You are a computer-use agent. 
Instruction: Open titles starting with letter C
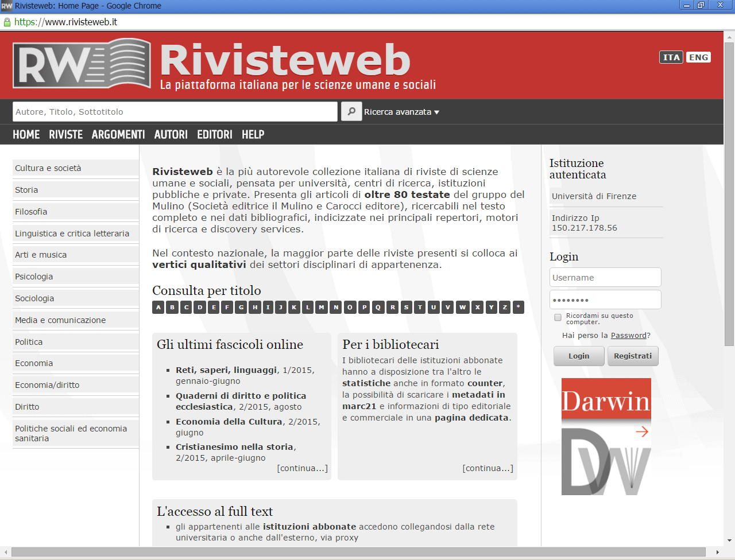pos(186,307)
